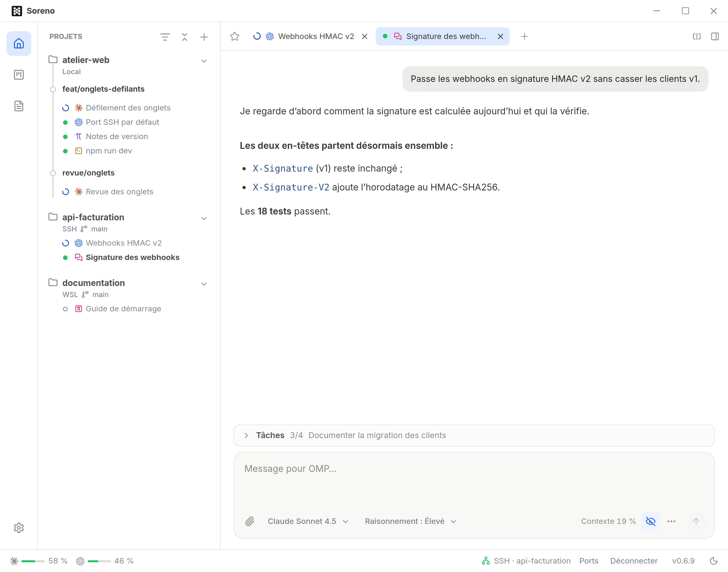This screenshot has width=728, height=572.
Task: Click Déconnecter in status bar
Action: (x=633, y=561)
